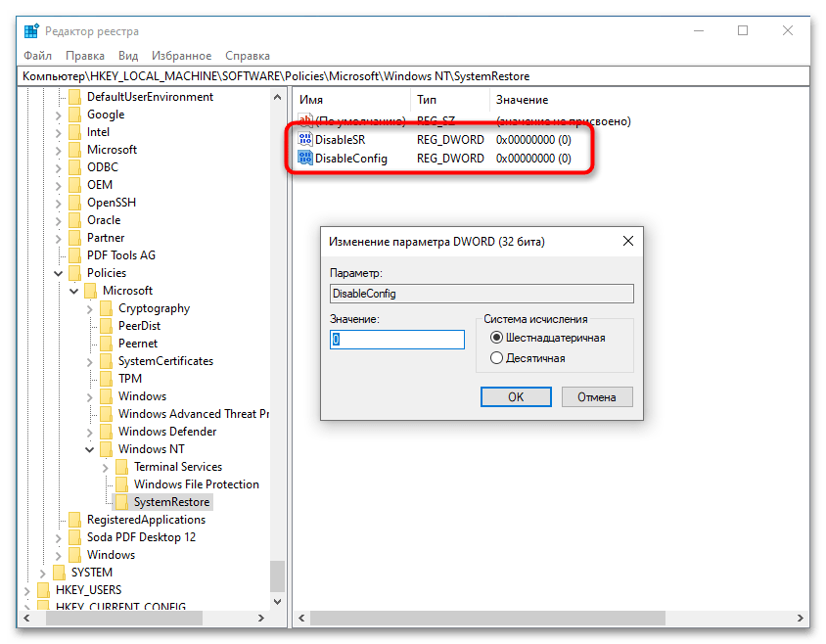
Task: Select the Decimal (Десятичная) radio button
Action: 496,358
